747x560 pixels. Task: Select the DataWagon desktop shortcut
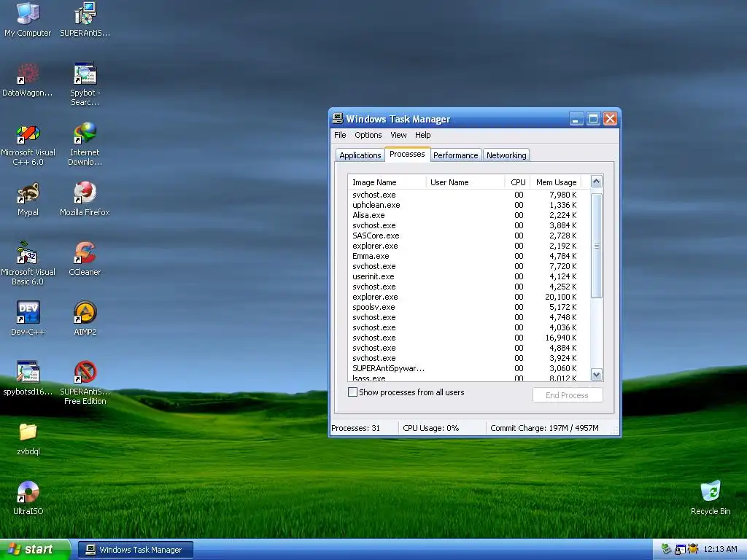28,79
